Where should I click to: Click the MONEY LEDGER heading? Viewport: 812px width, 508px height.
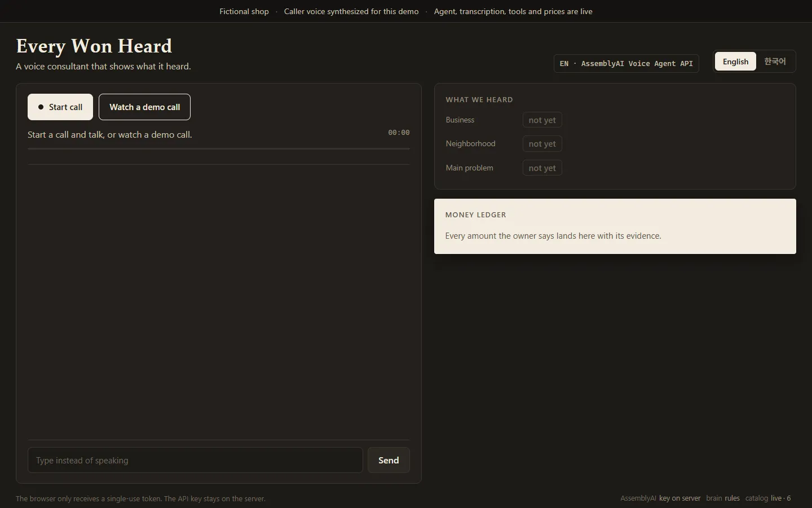click(476, 215)
